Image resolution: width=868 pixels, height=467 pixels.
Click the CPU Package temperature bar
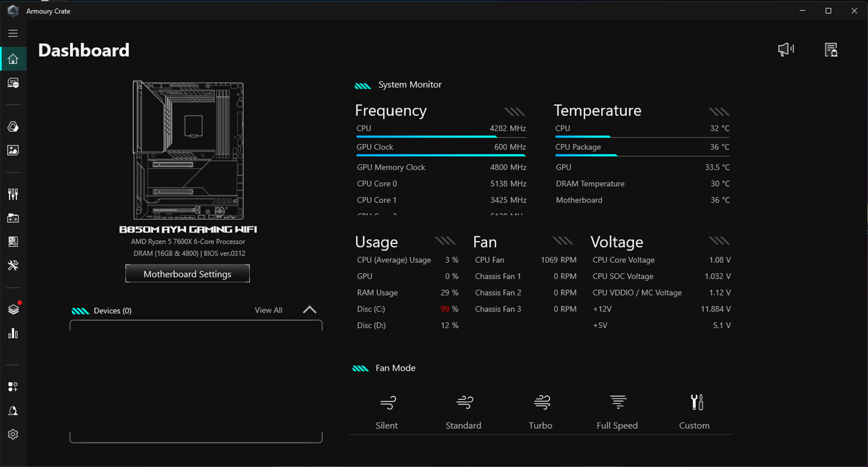pyautogui.click(x=642, y=155)
